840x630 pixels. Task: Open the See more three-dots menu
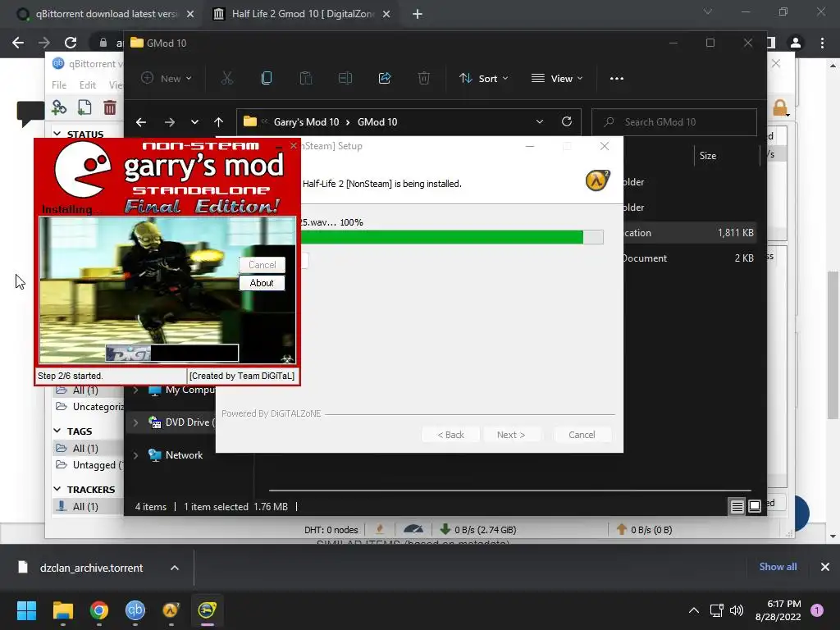[x=617, y=78]
